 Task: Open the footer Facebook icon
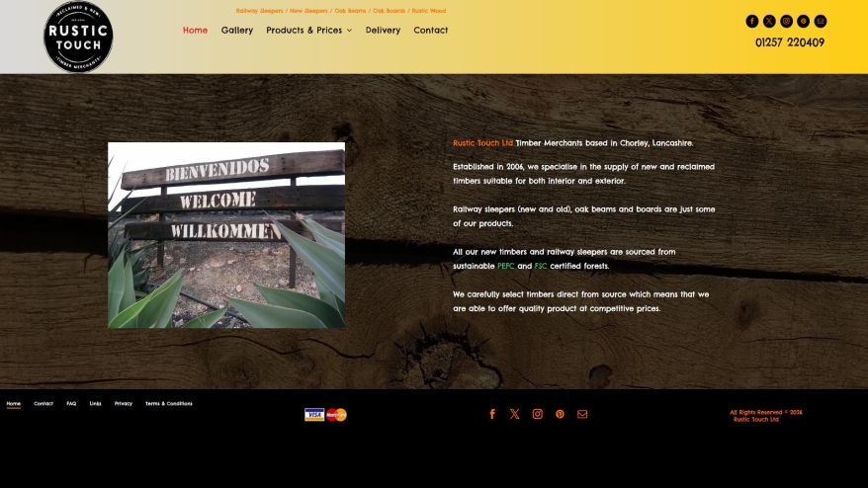[x=492, y=414]
